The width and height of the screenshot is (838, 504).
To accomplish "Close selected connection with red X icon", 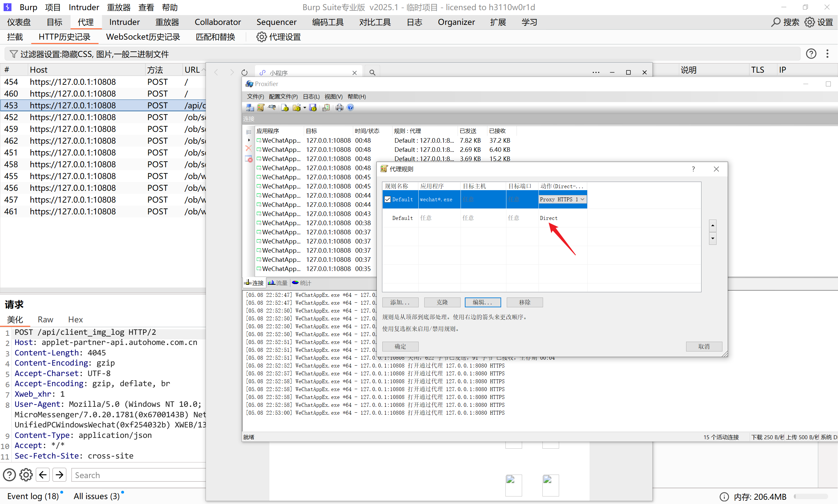I will point(249,148).
